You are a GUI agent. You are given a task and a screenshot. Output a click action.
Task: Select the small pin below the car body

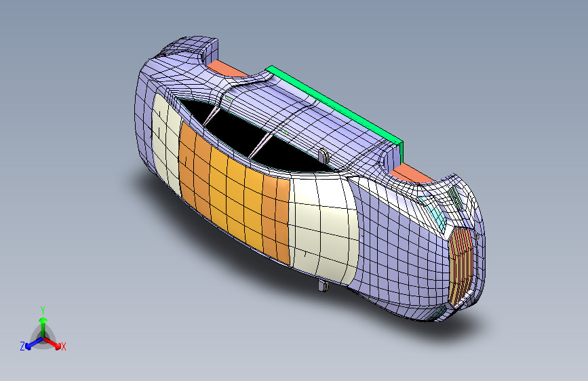(323, 286)
